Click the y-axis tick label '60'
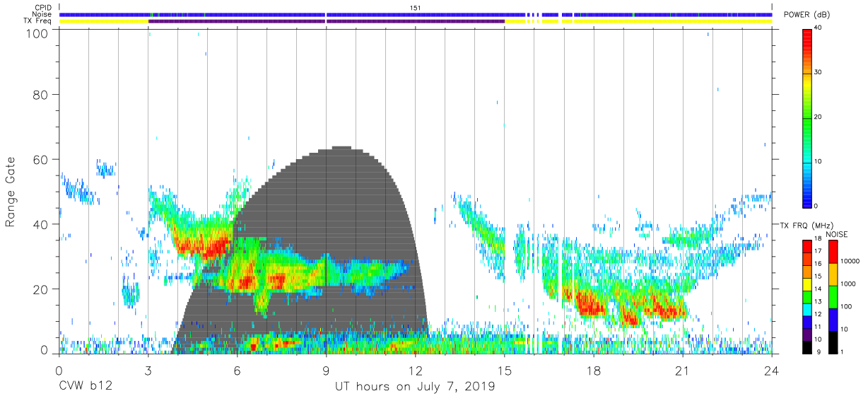868x401 pixels. point(42,160)
